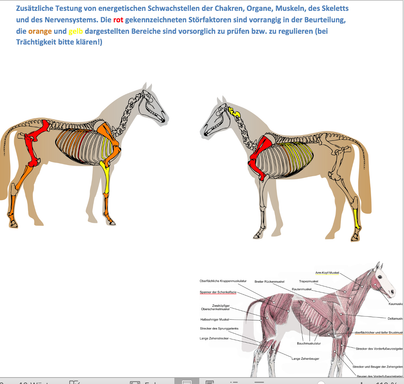Viewport: 404px width, 384px height.
Task: Select the horse muscle anatomy diagram
Action: [300, 320]
